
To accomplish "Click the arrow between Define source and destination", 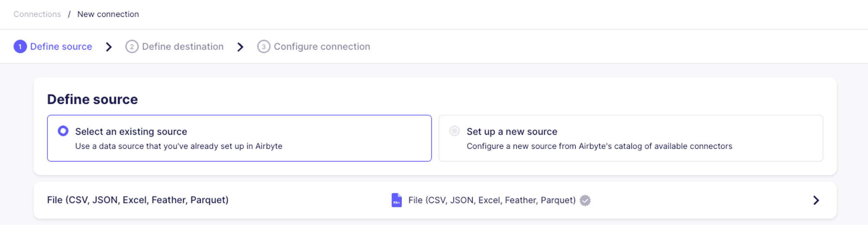I will 109,47.
